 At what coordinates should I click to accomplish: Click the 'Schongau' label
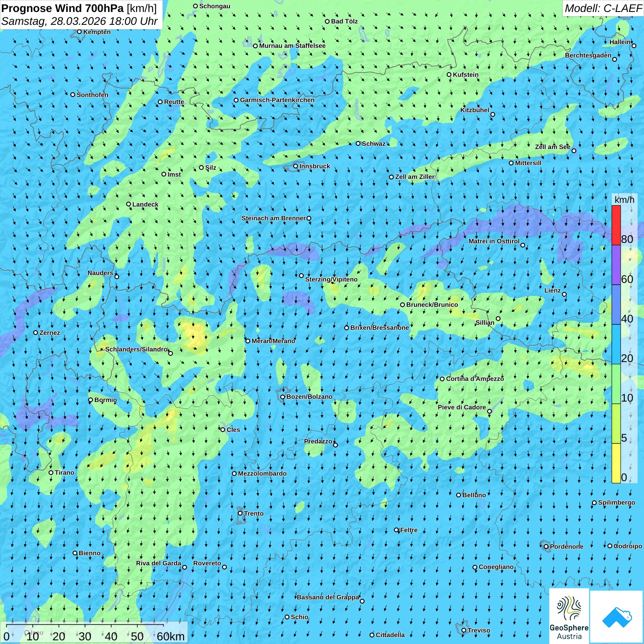click(x=215, y=6)
